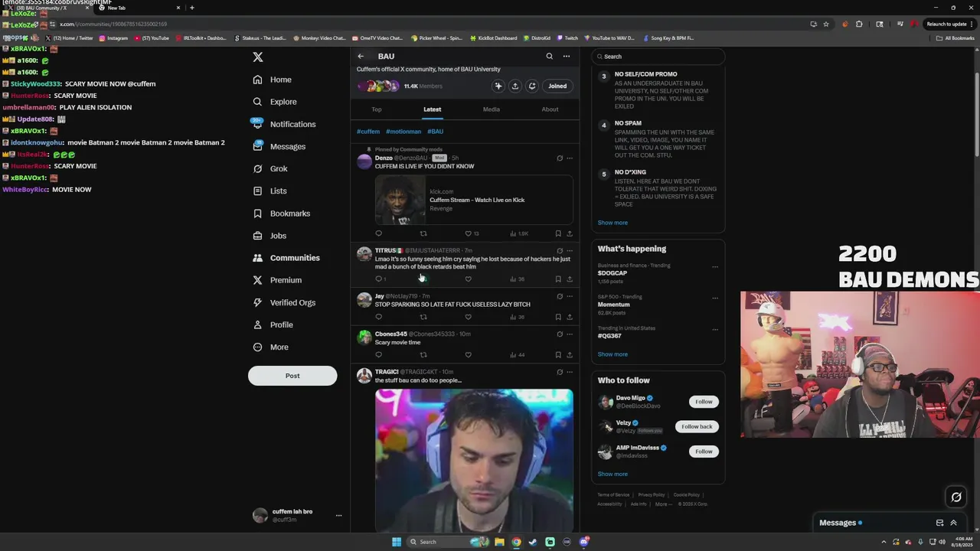Open the BAU community more options menu

(567, 56)
